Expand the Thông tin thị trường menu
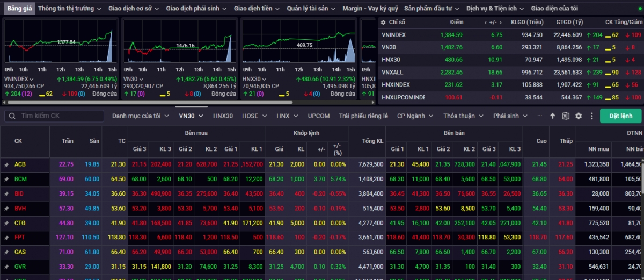 point(70,9)
